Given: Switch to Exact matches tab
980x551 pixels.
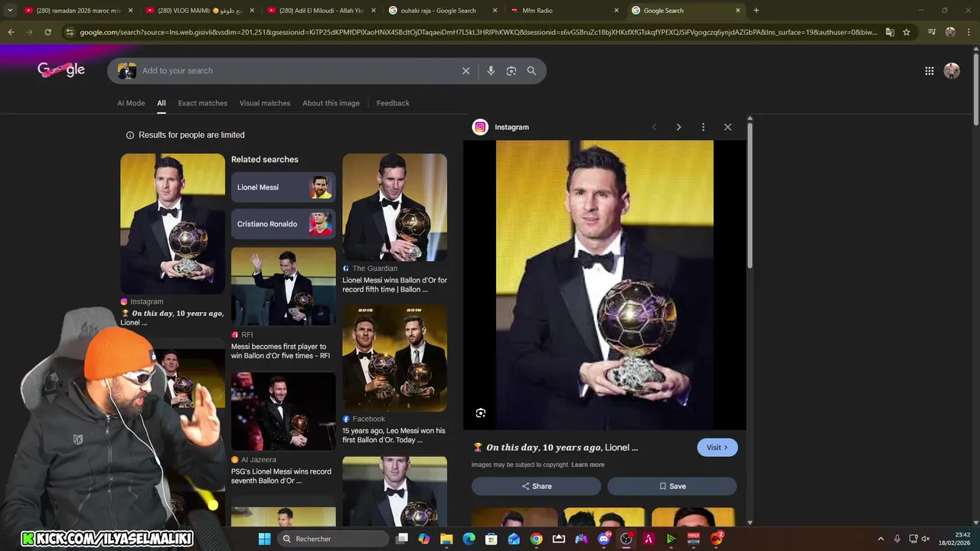Looking at the screenshot, I should (x=203, y=103).
